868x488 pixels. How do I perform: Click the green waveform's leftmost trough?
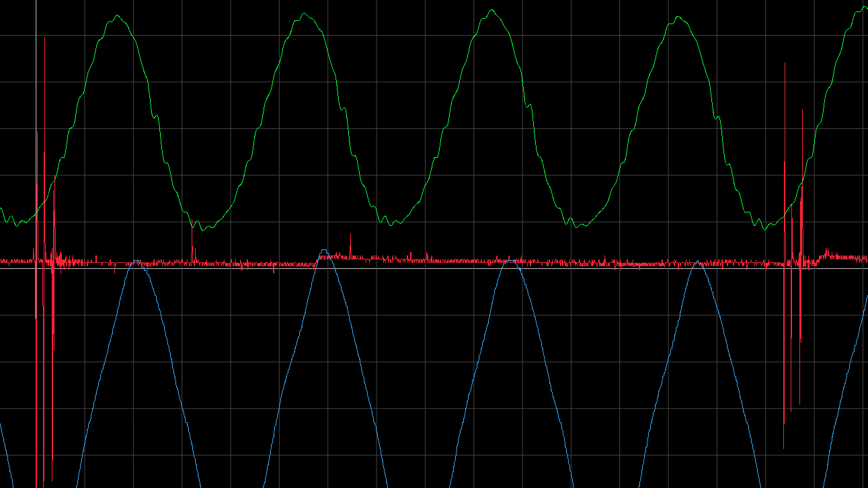[19, 223]
